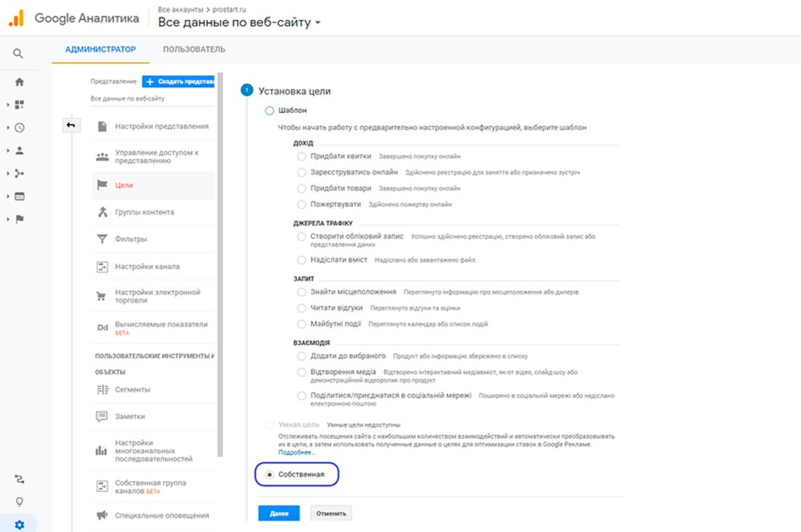
Task: Click the Создать представление button
Action: (x=179, y=81)
